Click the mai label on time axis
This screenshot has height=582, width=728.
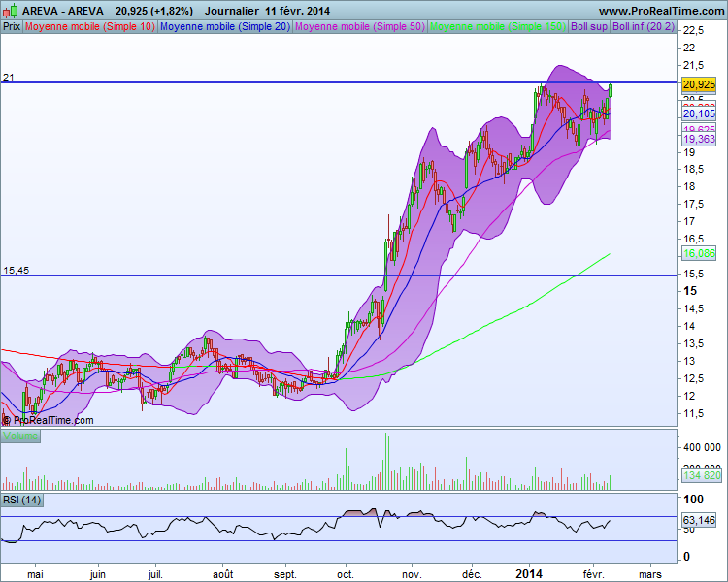pyautogui.click(x=35, y=574)
